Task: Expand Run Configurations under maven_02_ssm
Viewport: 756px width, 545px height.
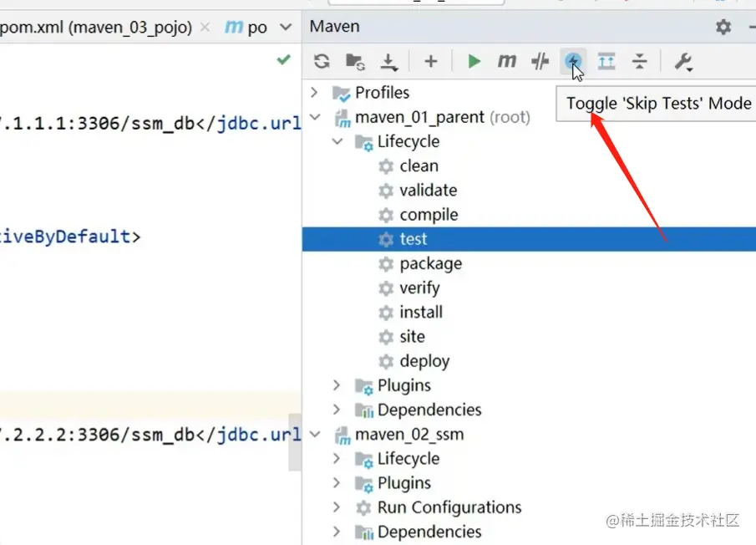Action: coord(337,507)
